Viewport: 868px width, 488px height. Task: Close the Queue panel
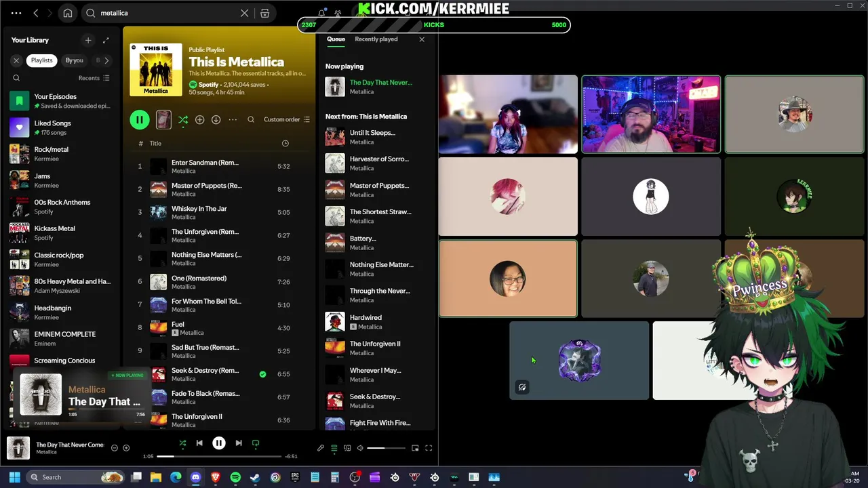click(422, 39)
